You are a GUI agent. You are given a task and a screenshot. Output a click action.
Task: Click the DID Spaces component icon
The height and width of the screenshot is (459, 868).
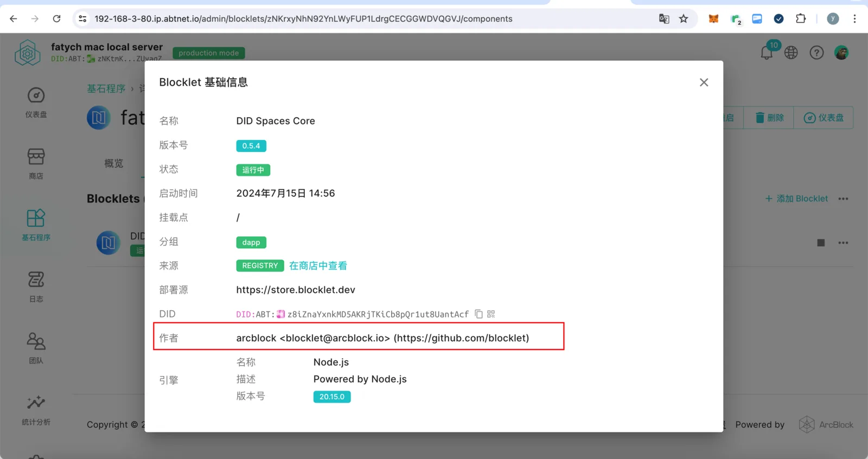point(108,243)
